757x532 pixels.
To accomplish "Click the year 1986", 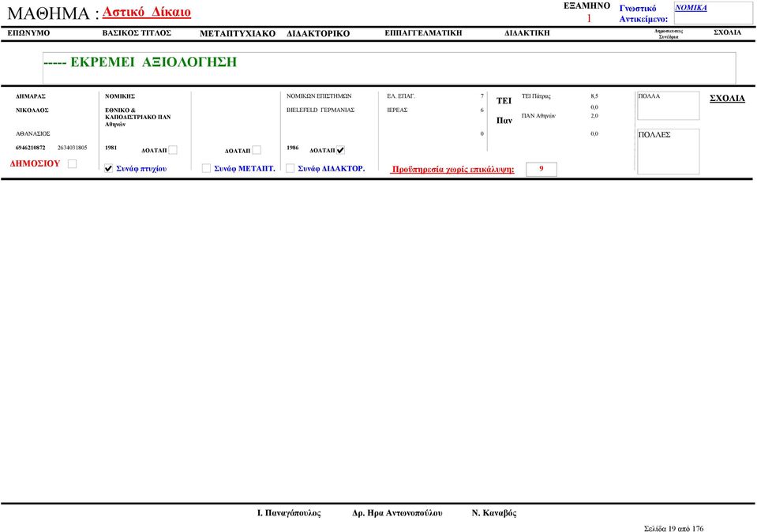I will click(293, 148).
